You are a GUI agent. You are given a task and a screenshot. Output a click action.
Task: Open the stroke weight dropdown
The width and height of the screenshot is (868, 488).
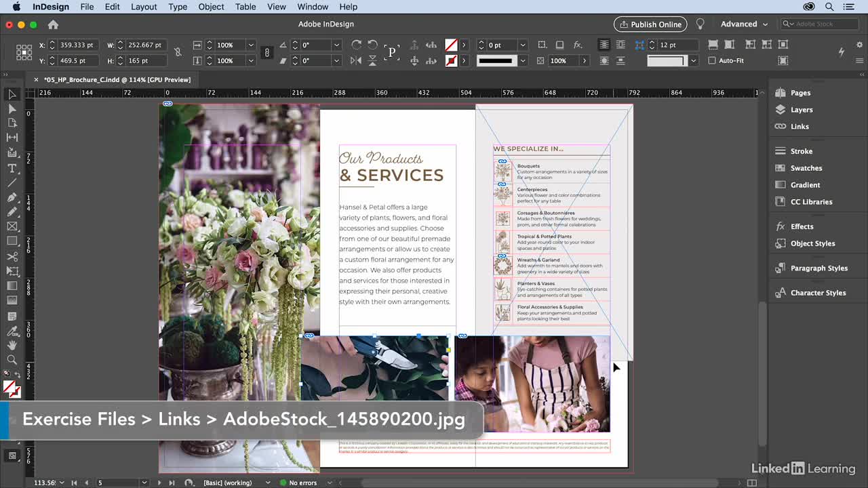522,45
